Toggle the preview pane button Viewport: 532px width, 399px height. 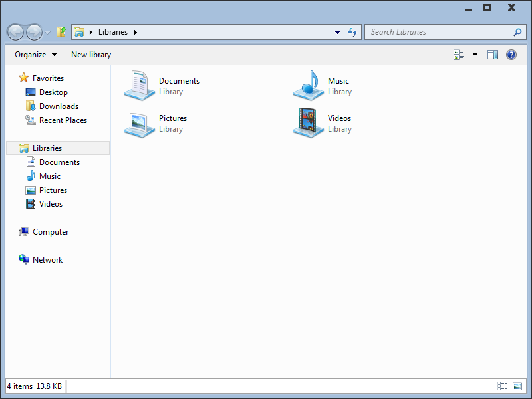point(493,55)
